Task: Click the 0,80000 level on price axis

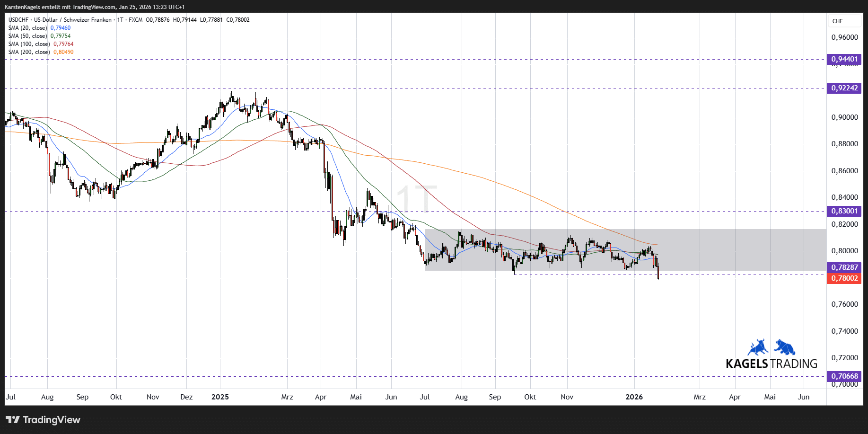Action: point(844,251)
